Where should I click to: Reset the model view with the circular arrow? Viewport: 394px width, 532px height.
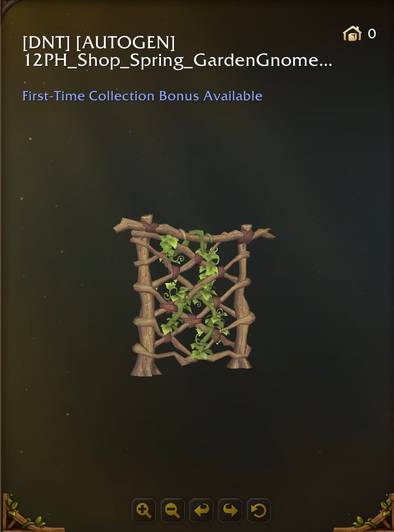(259, 510)
